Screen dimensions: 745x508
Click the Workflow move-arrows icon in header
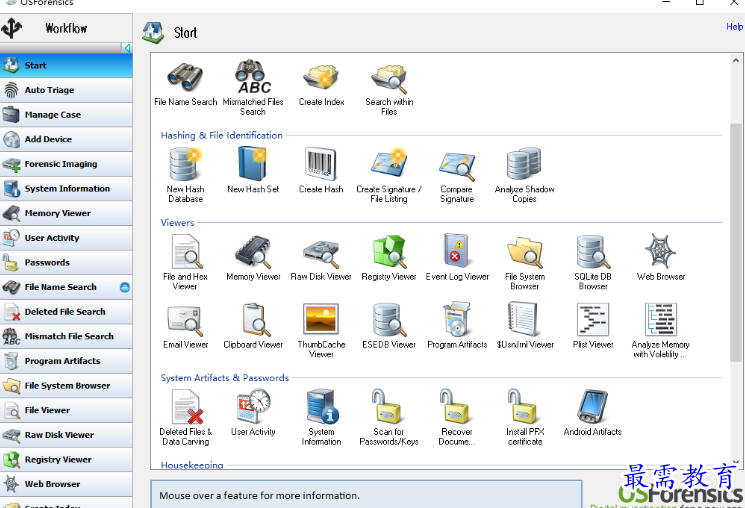tap(12, 28)
